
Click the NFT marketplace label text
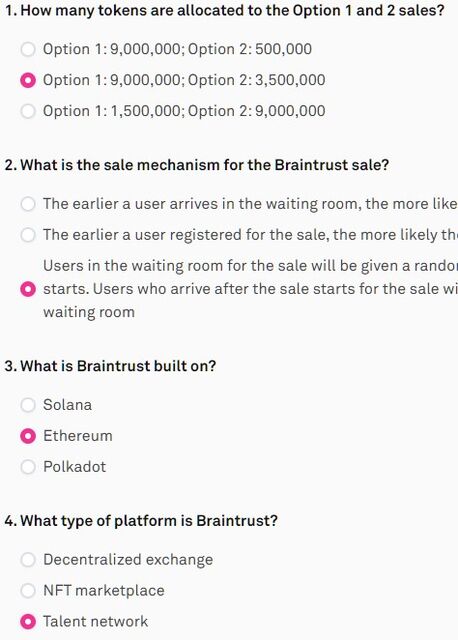pos(104,591)
